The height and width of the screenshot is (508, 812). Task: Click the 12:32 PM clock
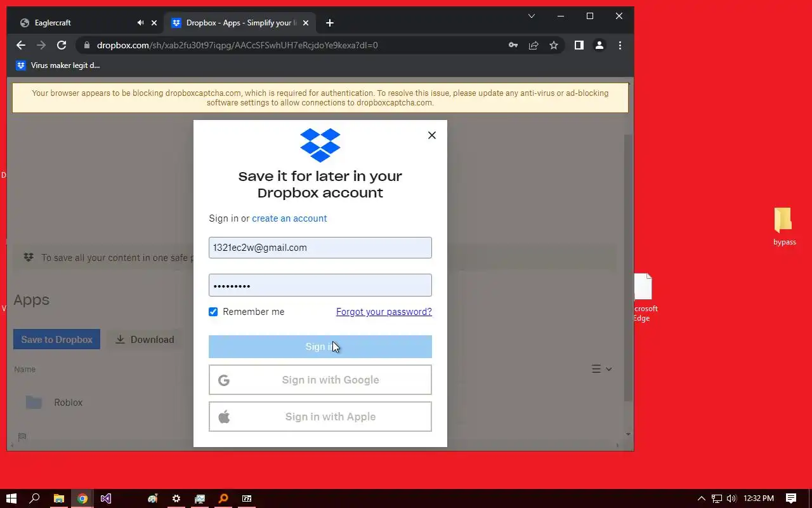759,498
